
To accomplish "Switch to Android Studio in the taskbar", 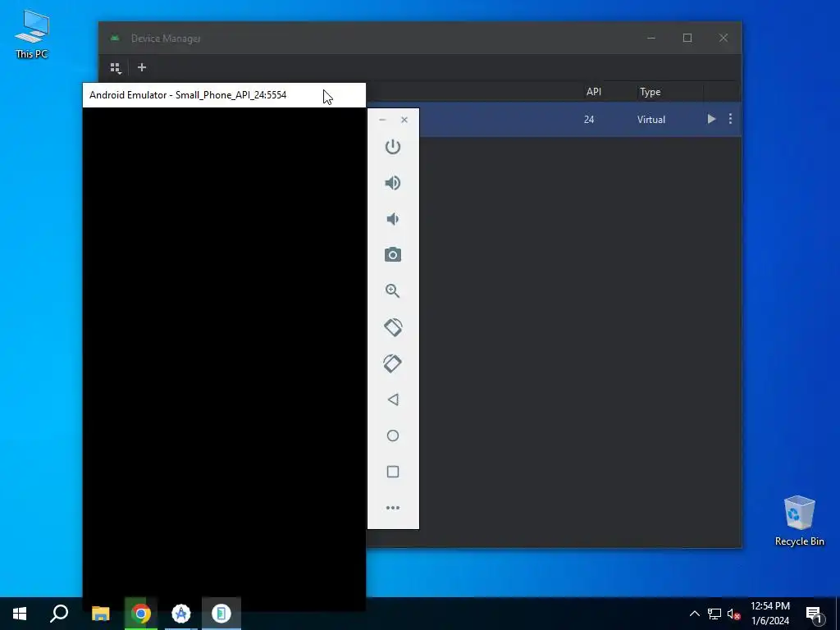I will point(181,614).
